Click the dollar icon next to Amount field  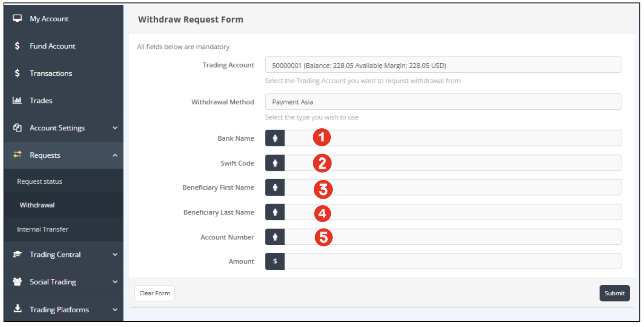[275, 261]
